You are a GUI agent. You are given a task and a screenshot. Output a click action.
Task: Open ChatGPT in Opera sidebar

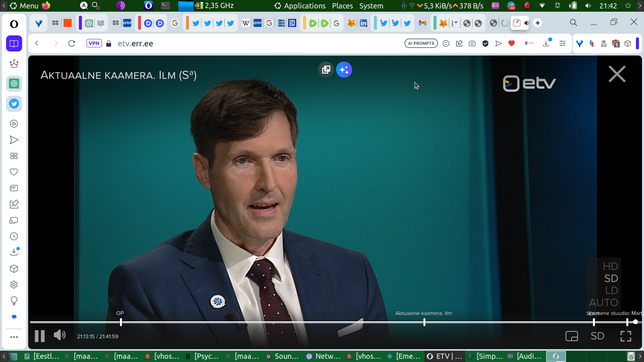tap(14, 84)
